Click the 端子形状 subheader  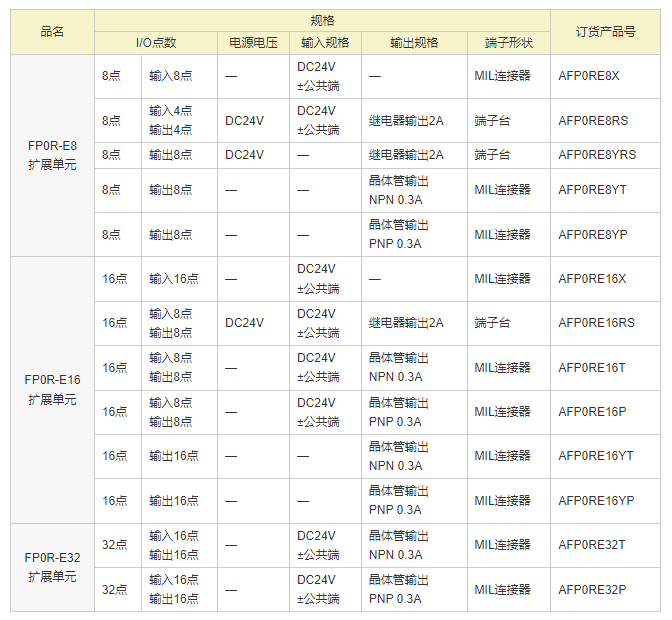click(509, 43)
